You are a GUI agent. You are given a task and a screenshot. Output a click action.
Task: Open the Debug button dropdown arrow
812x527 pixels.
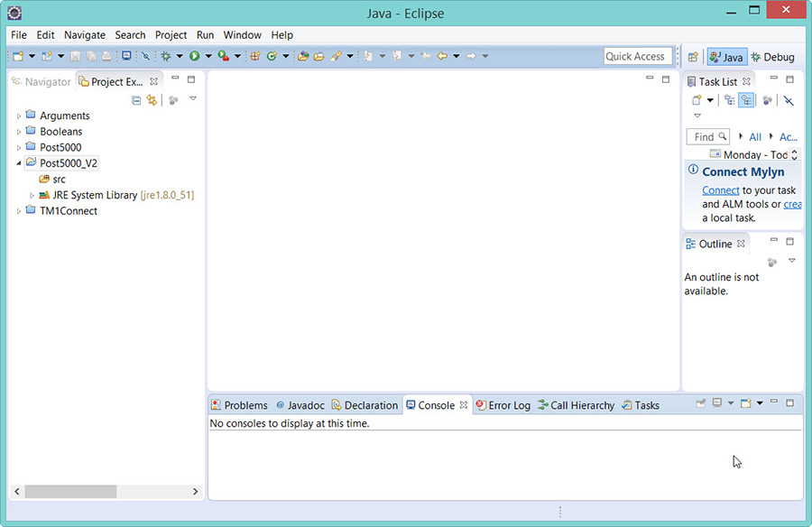(x=180, y=56)
